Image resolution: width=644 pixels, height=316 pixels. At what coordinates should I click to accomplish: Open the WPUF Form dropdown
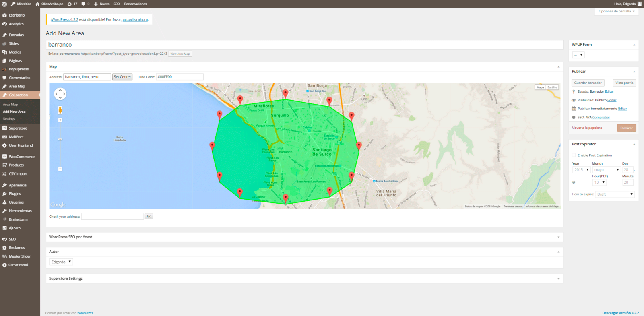(x=578, y=55)
